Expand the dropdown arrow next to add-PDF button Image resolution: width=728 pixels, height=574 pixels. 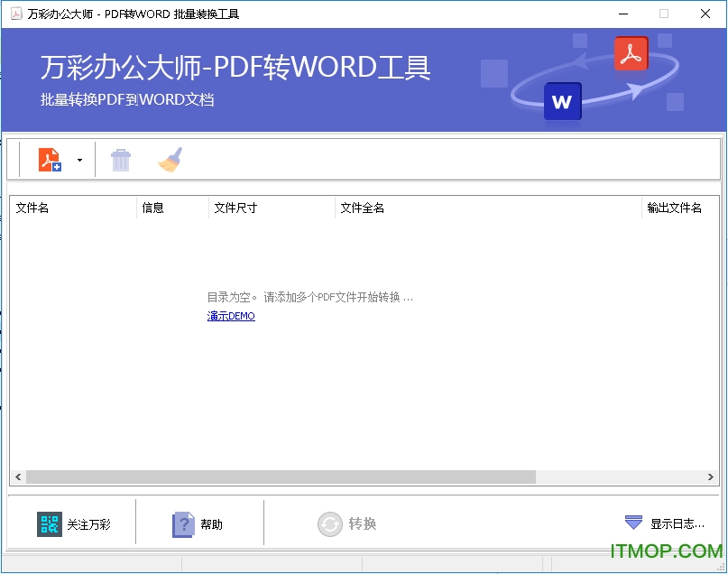[78, 159]
